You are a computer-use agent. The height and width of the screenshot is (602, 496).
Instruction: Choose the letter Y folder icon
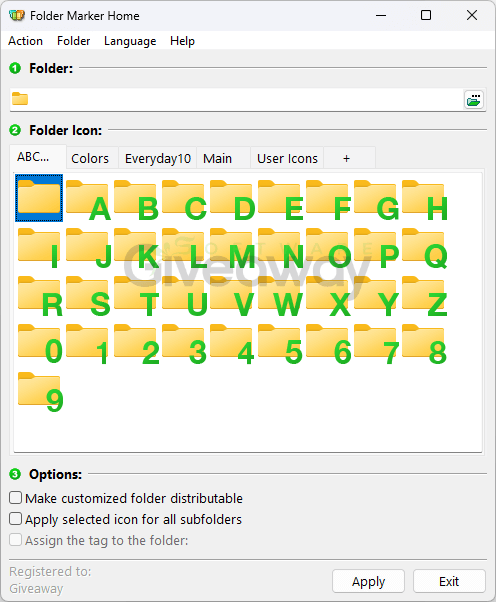[x=375, y=294]
